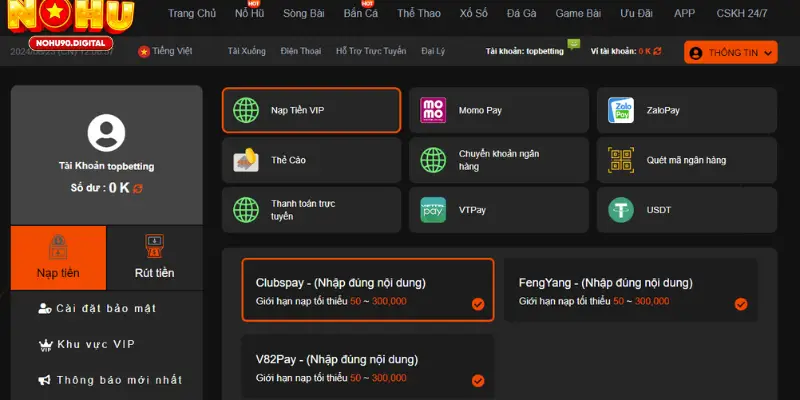
Task: Select Tiếng Việt language
Action: pos(172,51)
